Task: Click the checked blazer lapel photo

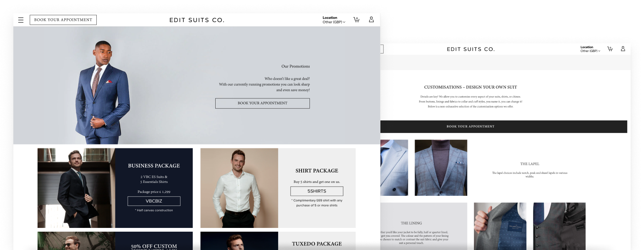Action: click(x=440, y=167)
